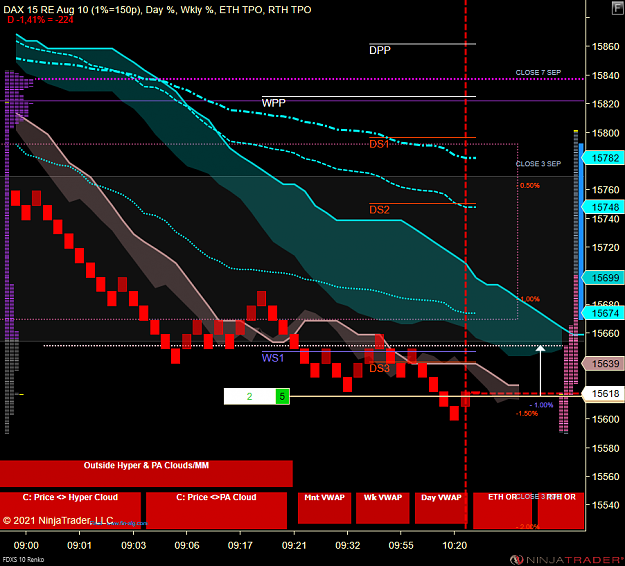The image size is (625, 566).
Task: Click the DS2 support label
Action: point(379,210)
